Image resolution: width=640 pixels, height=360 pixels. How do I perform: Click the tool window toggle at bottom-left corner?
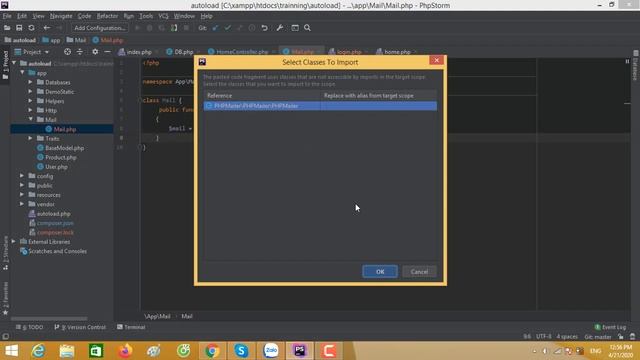pos(5,337)
